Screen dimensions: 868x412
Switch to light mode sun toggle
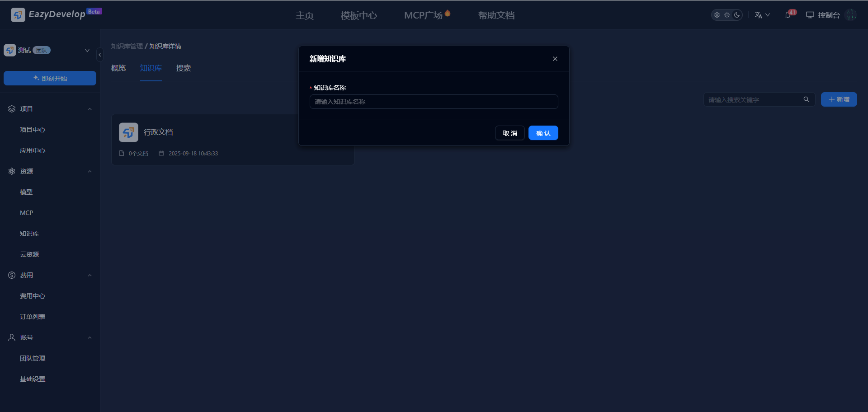727,15
